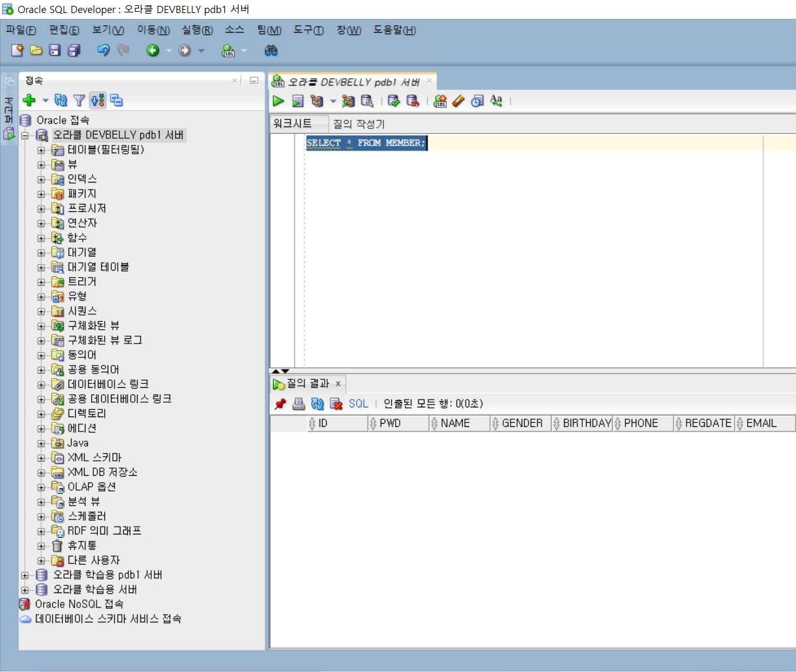This screenshot has width=796, height=672.
Task: Select the 질의 결과 tab
Action: (308, 384)
